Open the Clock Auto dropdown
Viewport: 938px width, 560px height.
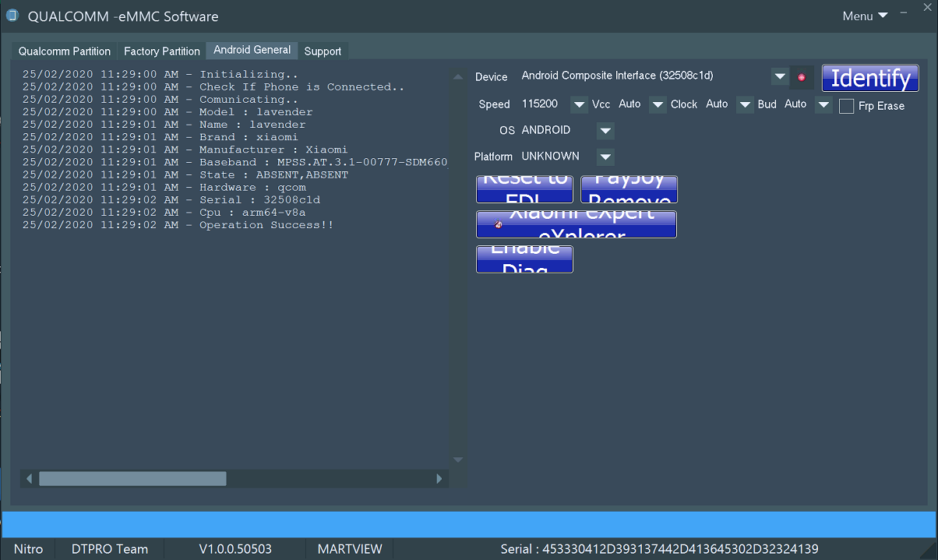tap(746, 104)
